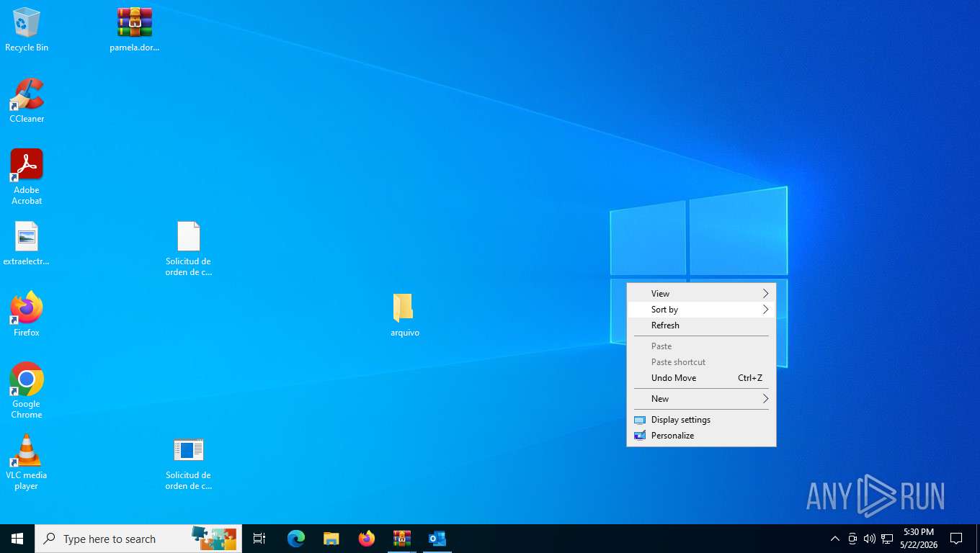Select the Adobe Acrobat desktop shortcut
Screen dimensions: 980x553
tap(27, 177)
